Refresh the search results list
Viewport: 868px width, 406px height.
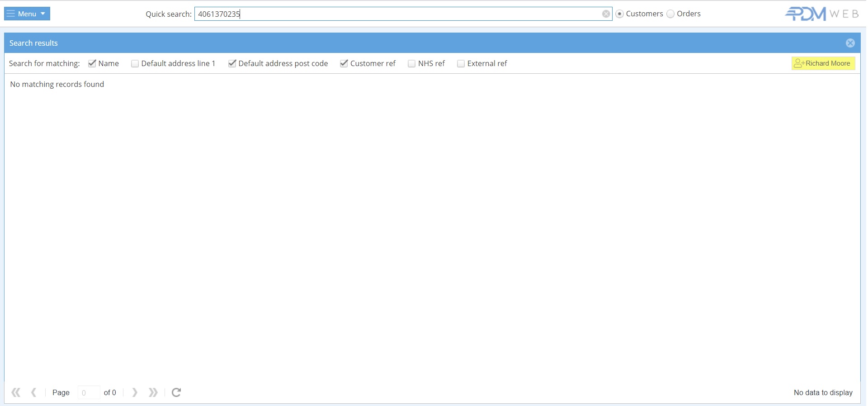pos(176,392)
